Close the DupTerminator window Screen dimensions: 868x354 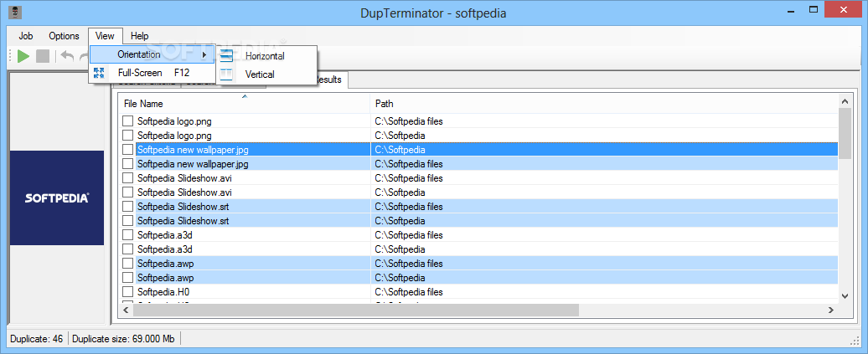pos(844,9)
